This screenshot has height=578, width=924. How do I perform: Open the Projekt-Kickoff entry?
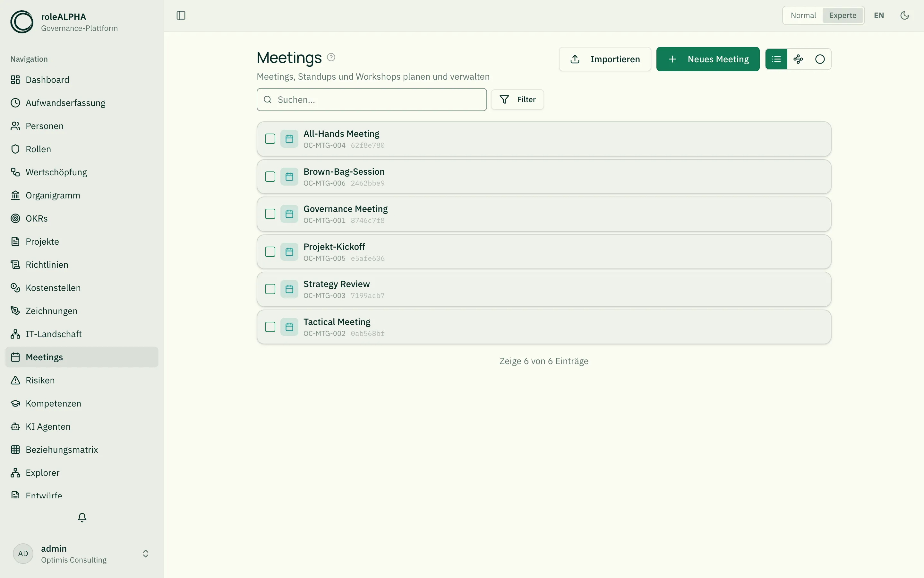tap(544, 251)
